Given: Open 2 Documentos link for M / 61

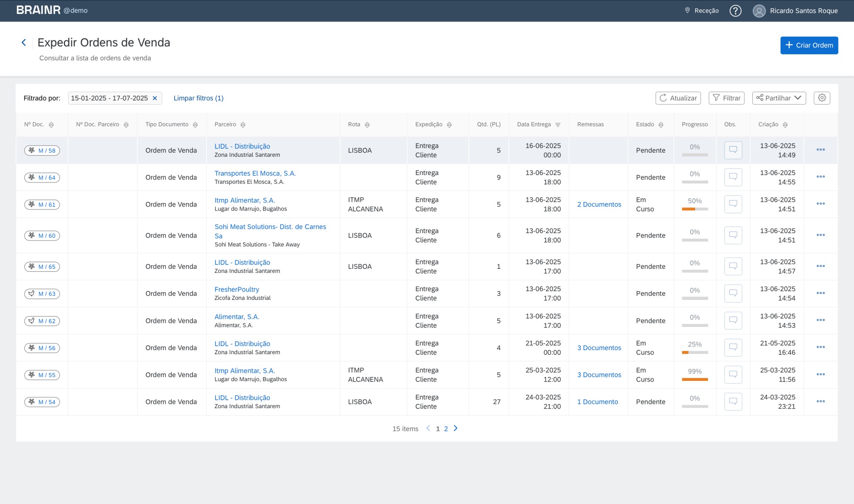Looking at the screenshot, I should [599, 204].
